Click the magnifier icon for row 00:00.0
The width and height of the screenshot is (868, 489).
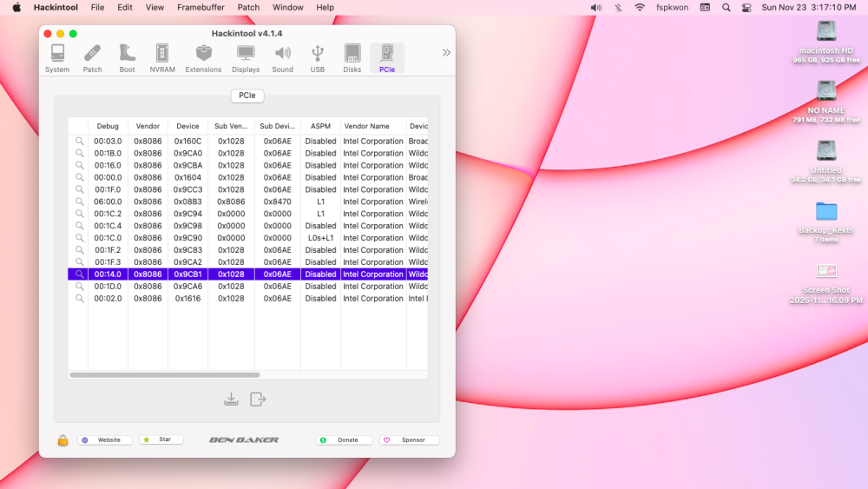(x=80, y=178)
